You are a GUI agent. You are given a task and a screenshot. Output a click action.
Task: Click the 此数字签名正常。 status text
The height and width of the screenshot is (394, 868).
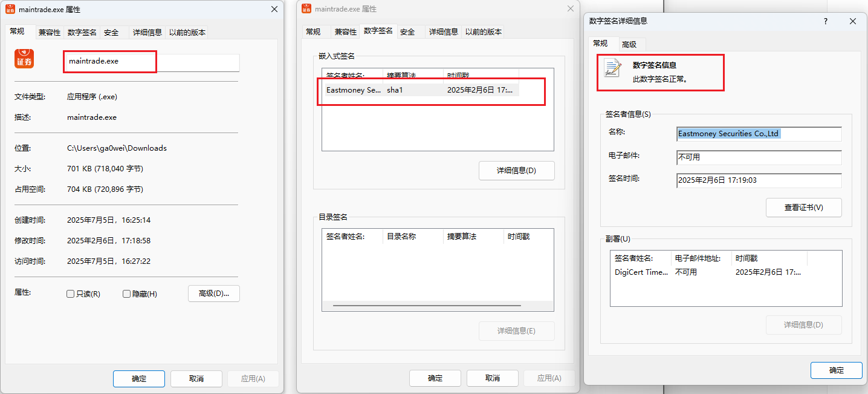pyautogui.click(x=660, y=79)
